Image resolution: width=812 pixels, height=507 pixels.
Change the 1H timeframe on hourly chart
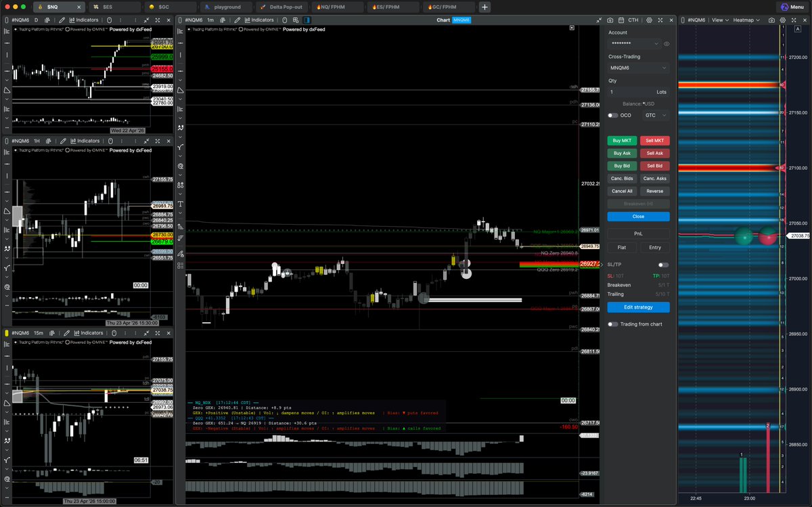[x=37, y=141]
